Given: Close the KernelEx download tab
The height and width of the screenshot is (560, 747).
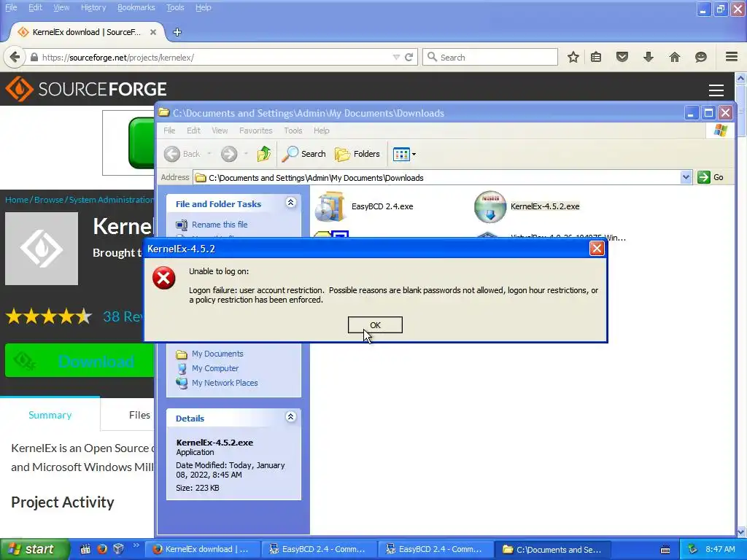Looking at the screenshot, I should 153,32.
